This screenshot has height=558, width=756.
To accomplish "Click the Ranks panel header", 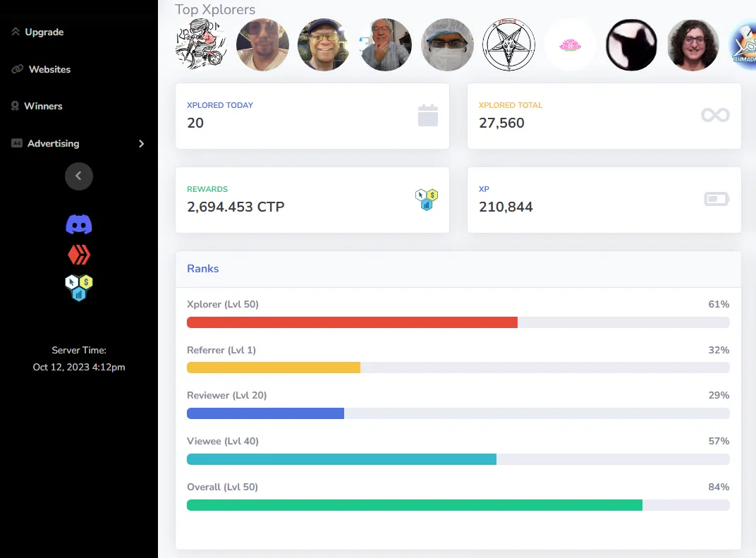I will pos(203,269).
